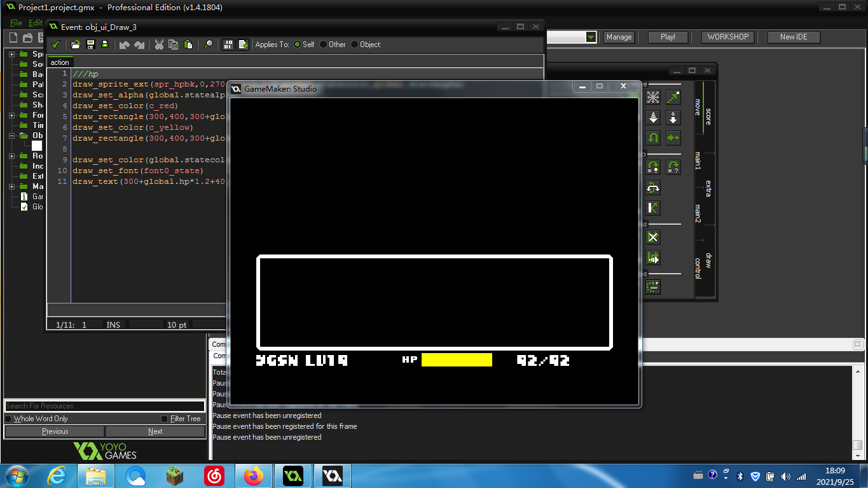
Task: Select the step towards point action
Action: pos(653,287)
